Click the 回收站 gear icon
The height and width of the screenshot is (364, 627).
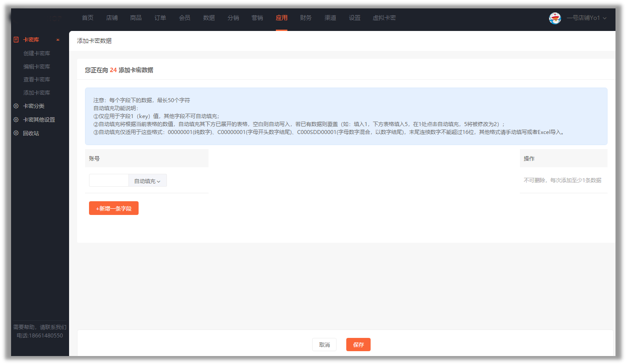coord(16,133)
